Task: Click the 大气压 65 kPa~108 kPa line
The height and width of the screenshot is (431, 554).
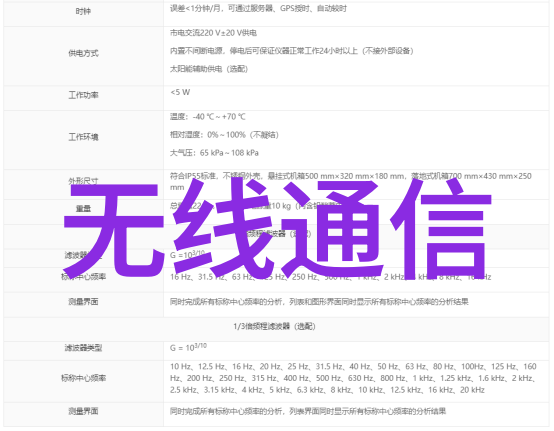Action: click(x=214, y=153)
